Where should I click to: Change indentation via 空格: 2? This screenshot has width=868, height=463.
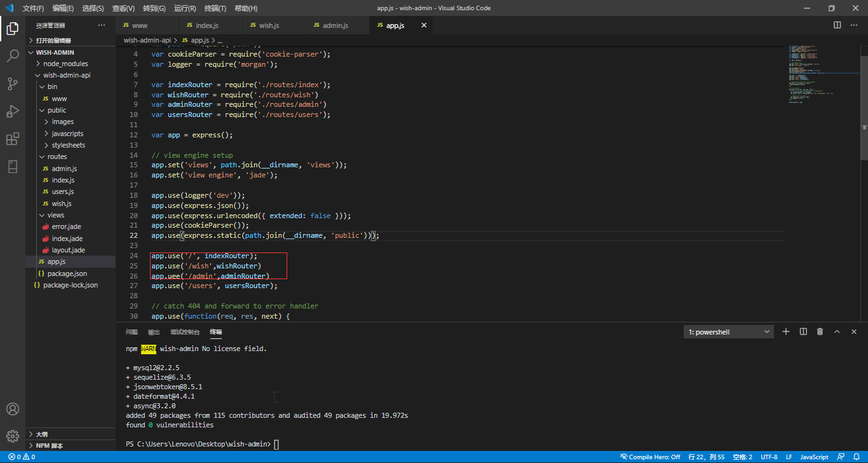coord(743,457)
